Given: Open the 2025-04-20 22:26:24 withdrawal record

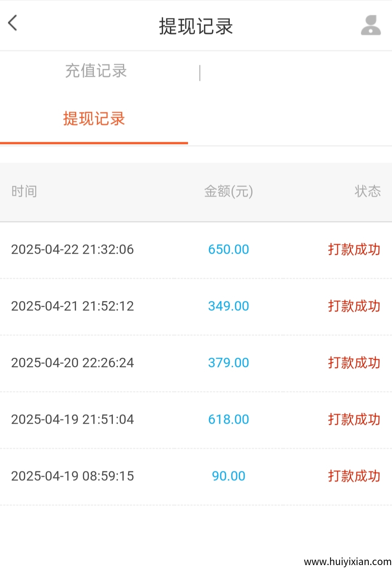Looking at the screenshot, I should 73,363.
